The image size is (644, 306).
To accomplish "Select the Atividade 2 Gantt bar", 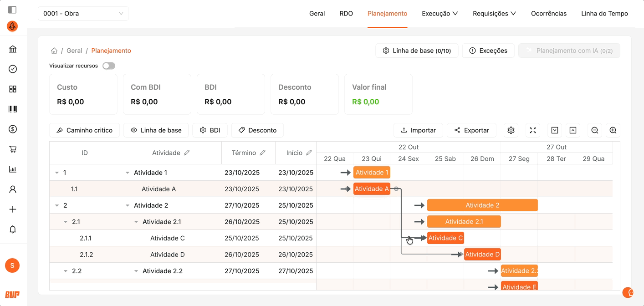I will point(482,205).
